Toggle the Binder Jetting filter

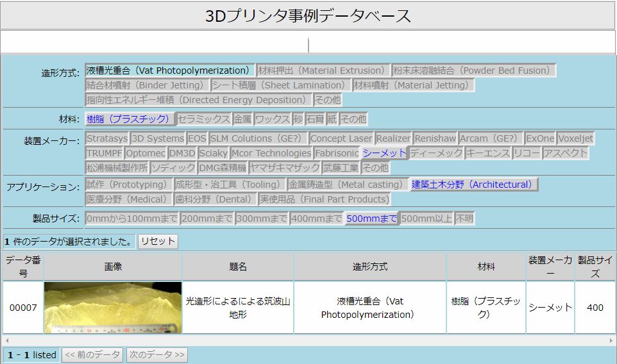[147, 85]
